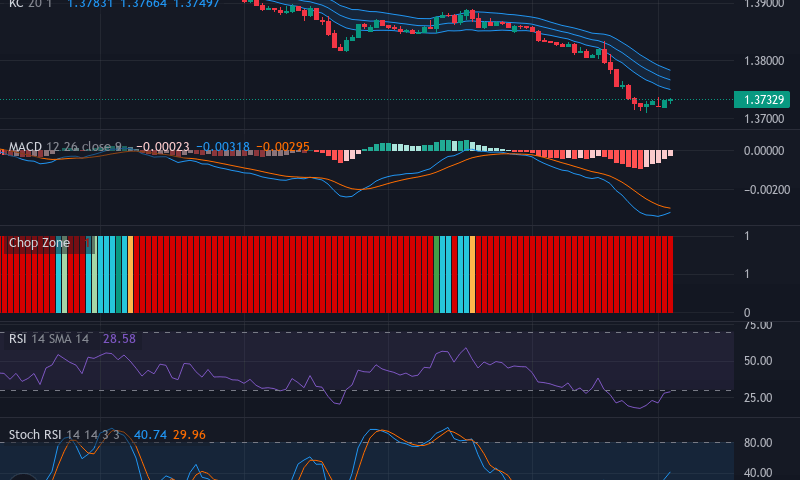Click MACD line value -0.00318

pyautogui.click(x=223, y=147)
